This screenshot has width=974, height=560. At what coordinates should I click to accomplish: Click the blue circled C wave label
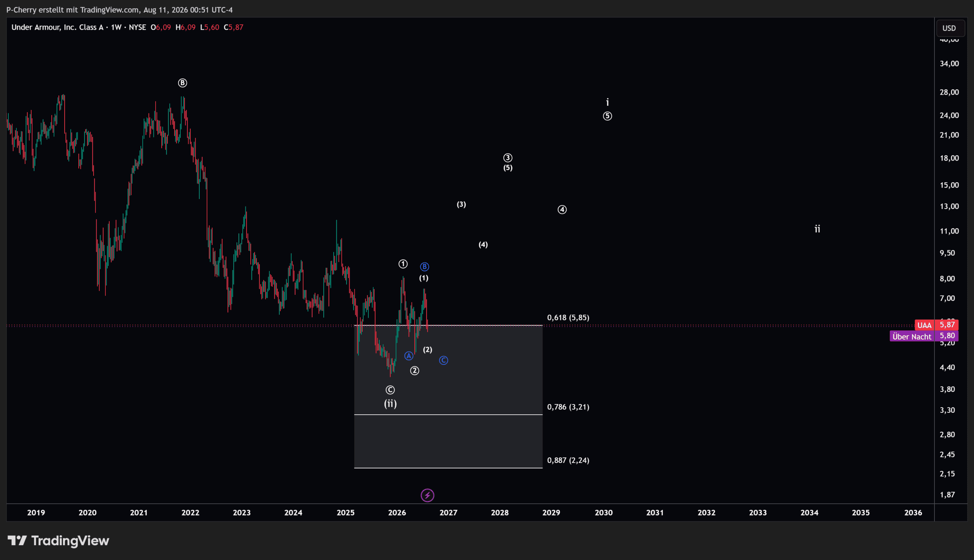click(x=443, y=360)
